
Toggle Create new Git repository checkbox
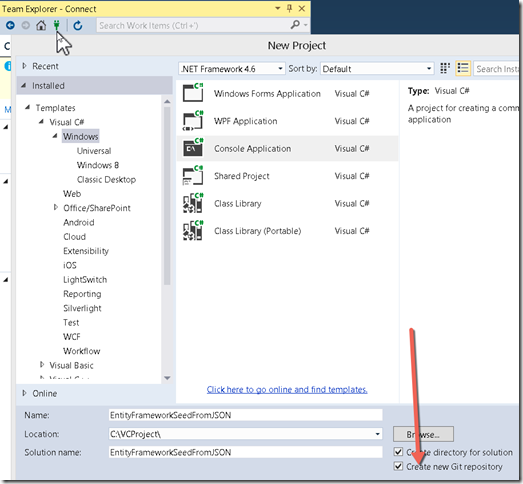tap(398, 466)
